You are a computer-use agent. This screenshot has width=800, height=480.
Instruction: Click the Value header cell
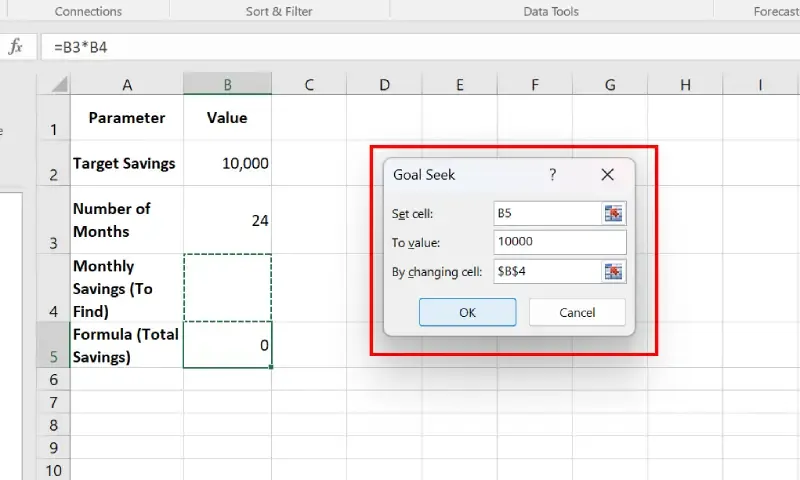click(x=228, y=118)
